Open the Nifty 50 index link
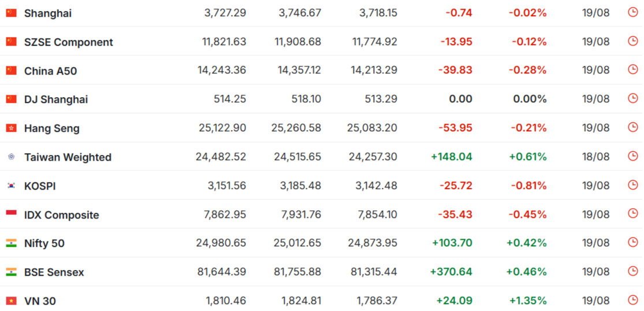This screenshot has height=311, width=644. pyautogui.click(x=44, y=243)
